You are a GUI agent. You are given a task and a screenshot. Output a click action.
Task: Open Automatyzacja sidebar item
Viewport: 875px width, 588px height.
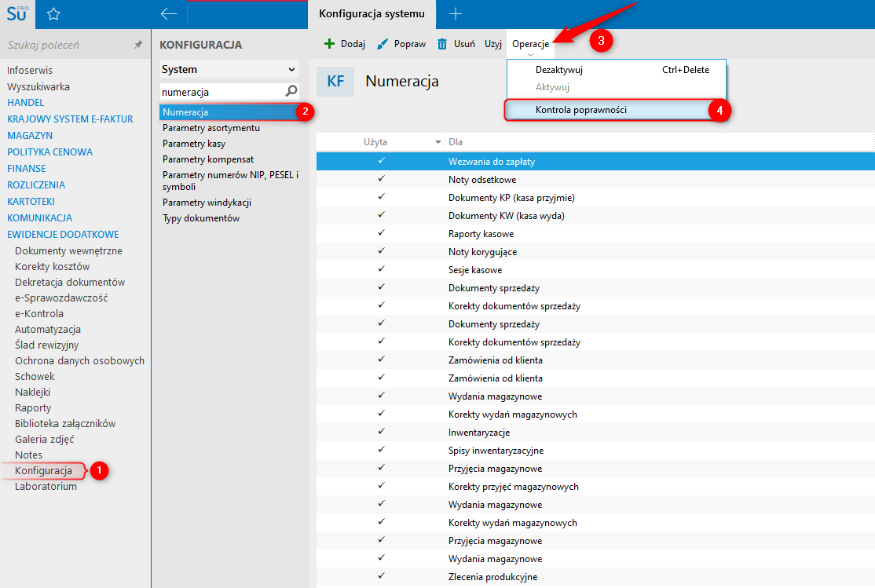(48, 329)
